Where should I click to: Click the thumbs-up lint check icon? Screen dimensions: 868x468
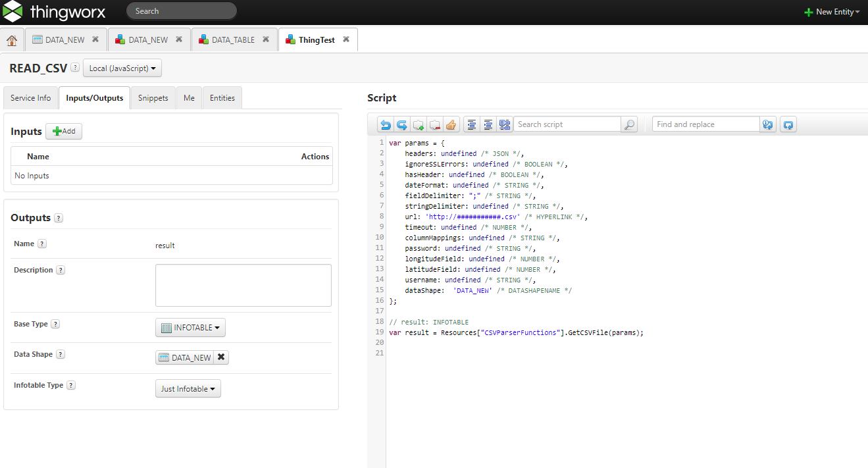point(451,124)
